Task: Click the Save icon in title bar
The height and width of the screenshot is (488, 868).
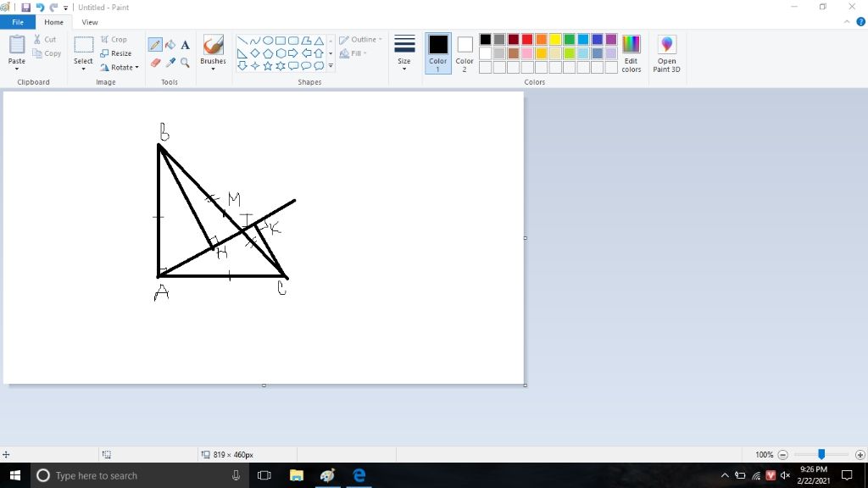Action: coord(25,7)
